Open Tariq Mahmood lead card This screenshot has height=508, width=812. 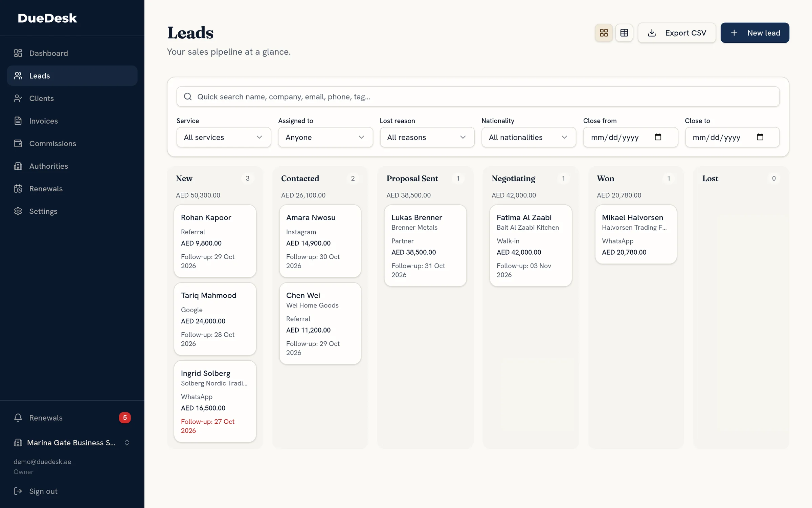(x=215, y=319)
